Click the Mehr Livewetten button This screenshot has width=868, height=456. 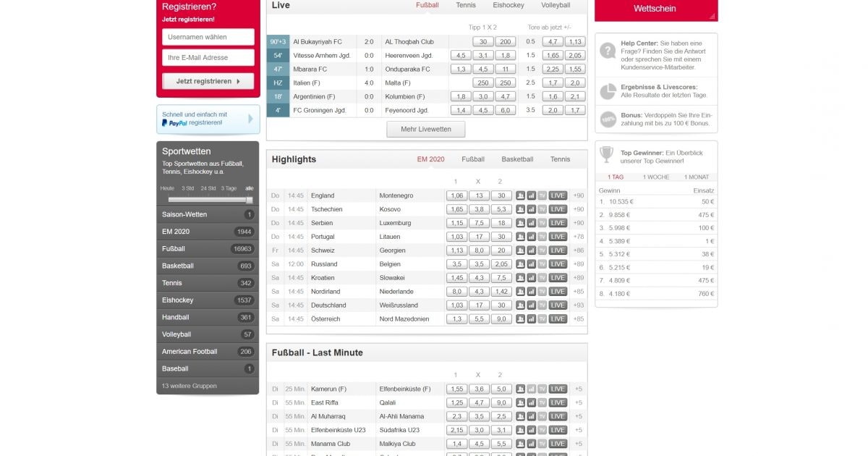pos(425,129)
